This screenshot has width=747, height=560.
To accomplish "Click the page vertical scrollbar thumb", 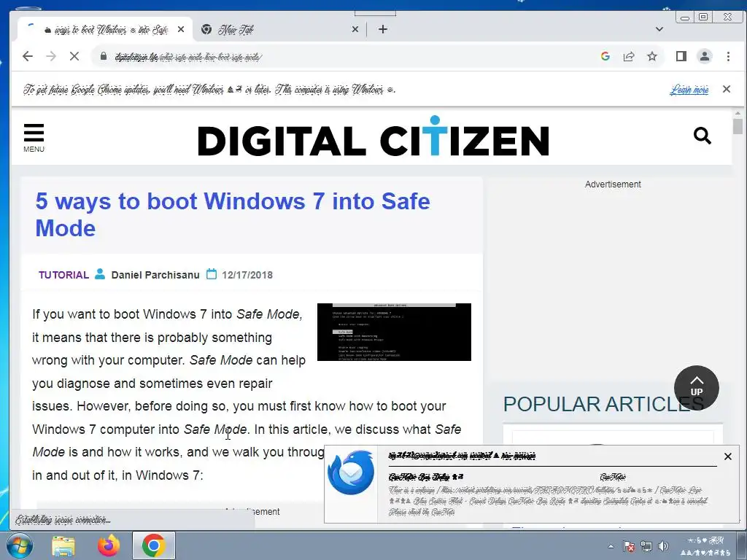I will (738, 127).
